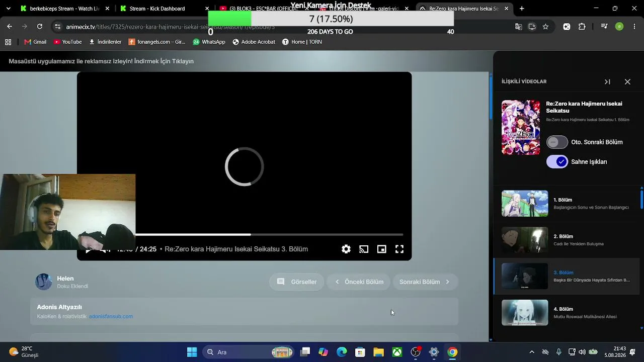Select 1. Bölüm episode thumbnail

pos(525,203)
